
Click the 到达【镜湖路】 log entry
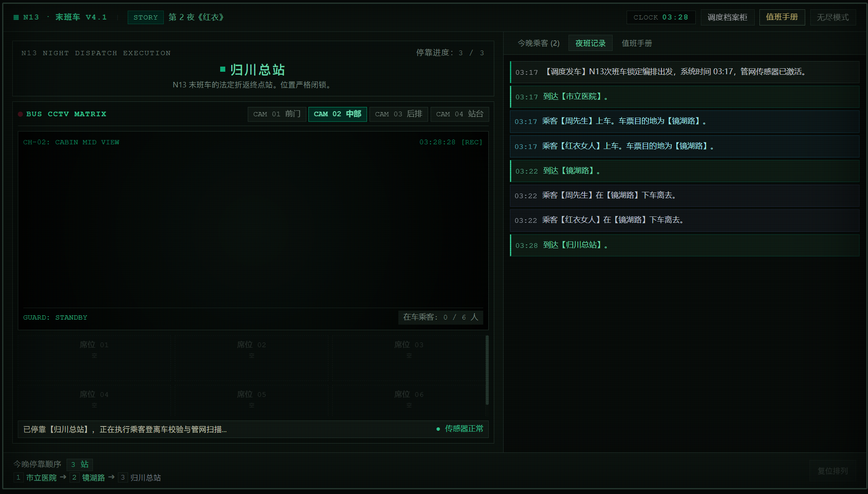(685, 171)
